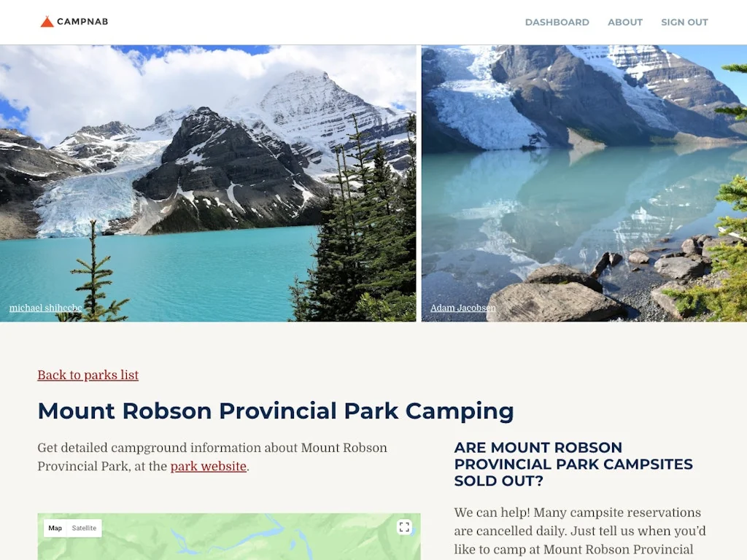Navigate to the About page

coord(625,22)
